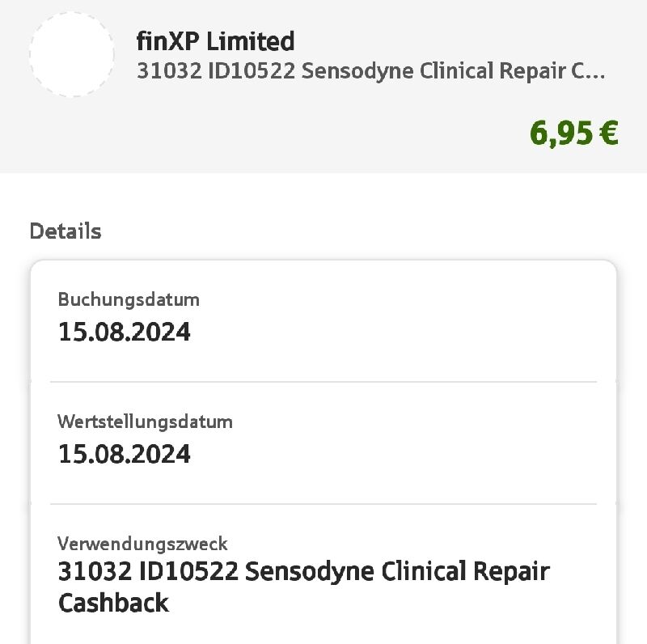Select ID10522 in the header subtitle
This screenshot has width=647, height=644.
pos(252,71)
